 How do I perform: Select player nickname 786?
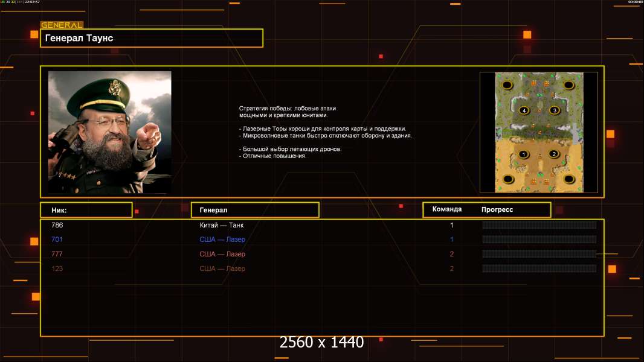coord(57,225)
